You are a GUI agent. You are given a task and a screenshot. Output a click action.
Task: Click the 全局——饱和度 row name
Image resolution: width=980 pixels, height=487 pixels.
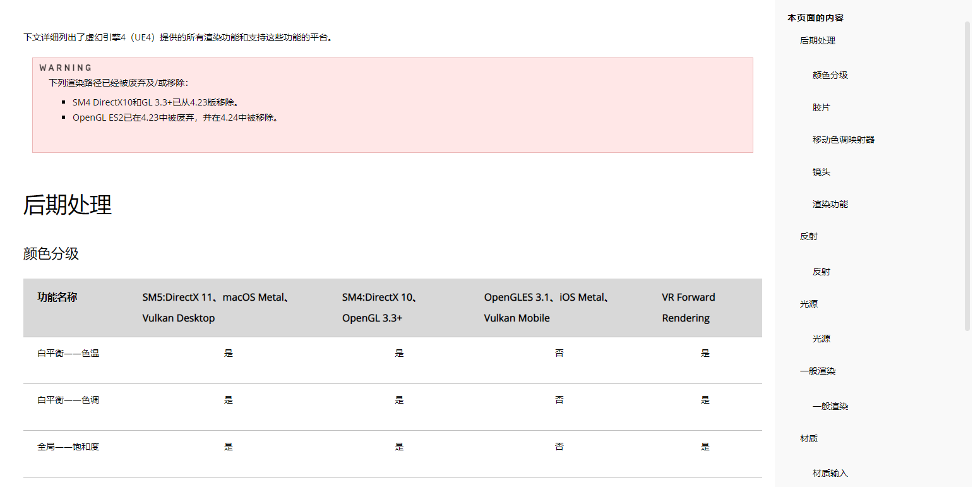click(x=68, y=447)
